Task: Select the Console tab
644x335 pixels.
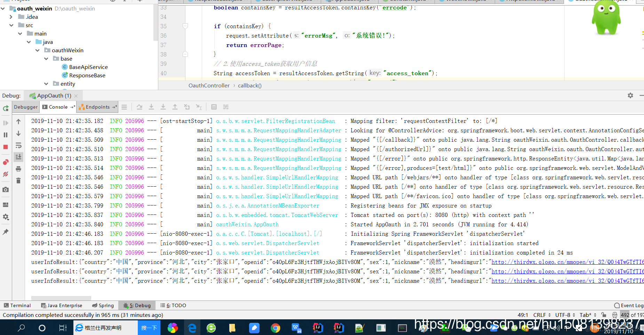Action: click(58, 107)
